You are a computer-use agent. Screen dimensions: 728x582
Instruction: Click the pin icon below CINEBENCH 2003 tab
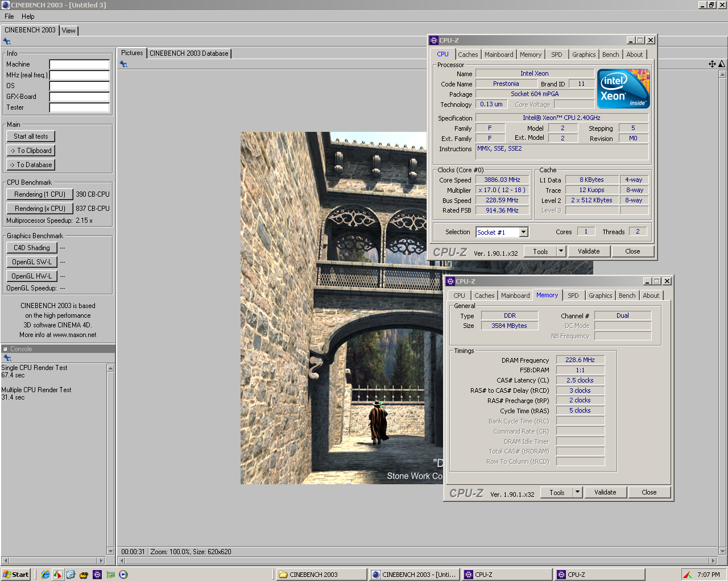7,41
